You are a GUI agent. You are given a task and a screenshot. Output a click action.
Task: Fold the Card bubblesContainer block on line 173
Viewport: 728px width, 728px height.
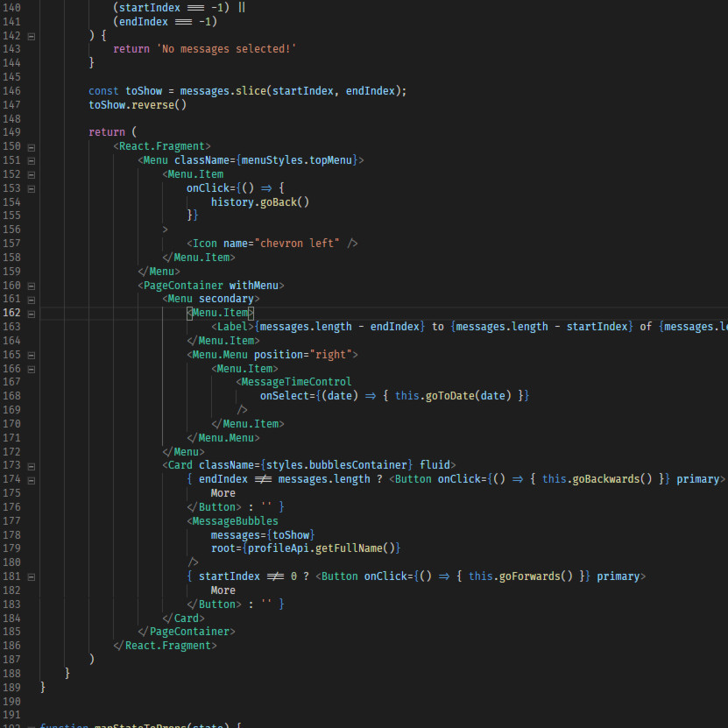pos(32,465)
